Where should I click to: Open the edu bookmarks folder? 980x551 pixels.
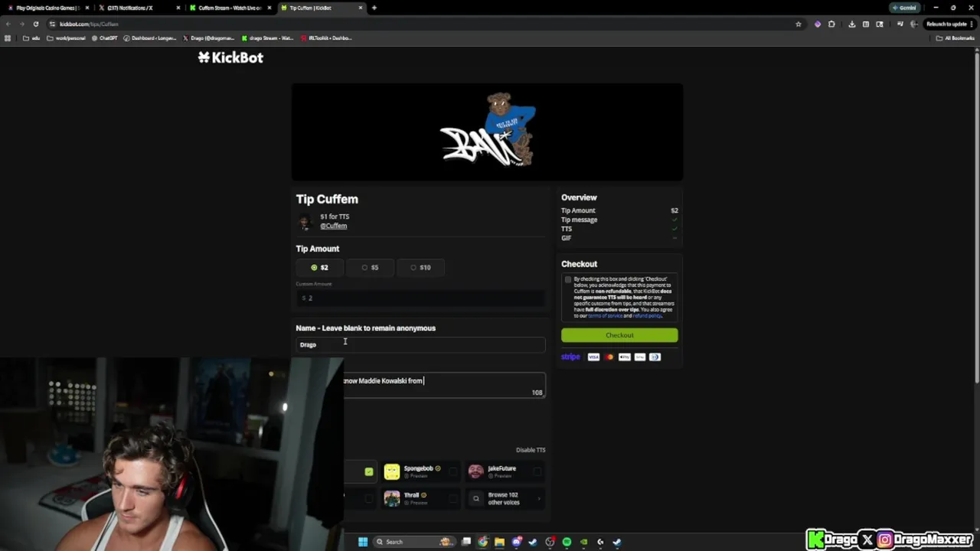pyautogui.click(x=31, y=37)
